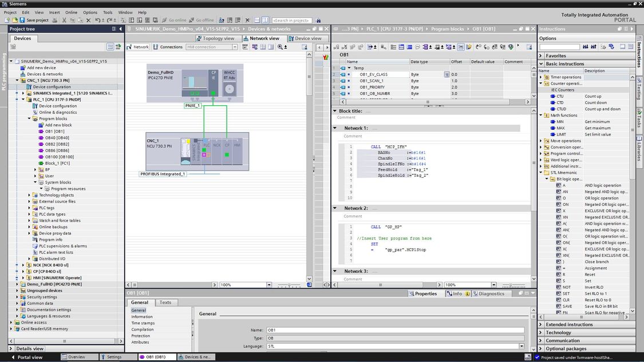Create a new project with toolbar icon
Viewport: 644px width, 362px height.
[x=7, y=20]
